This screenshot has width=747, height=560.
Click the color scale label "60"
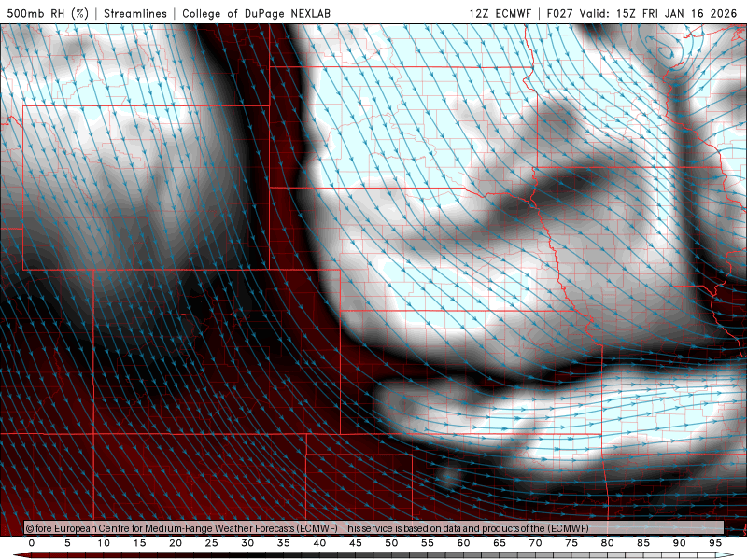463,543
